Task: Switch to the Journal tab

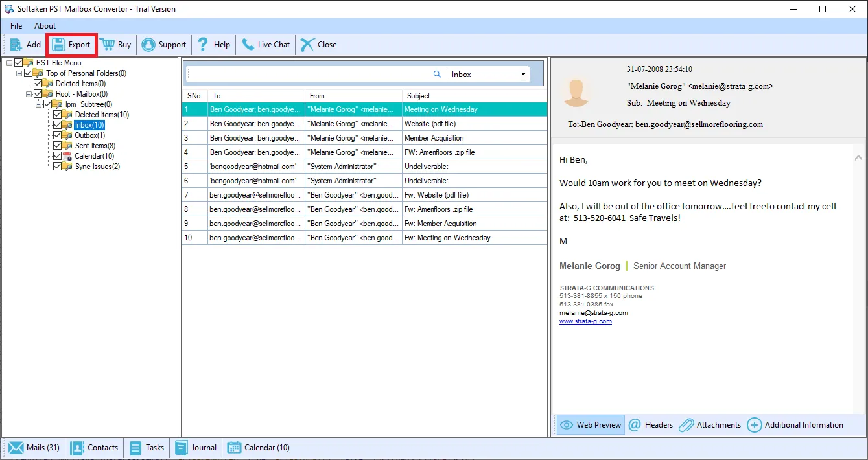Action: click(x=196, y=448)
